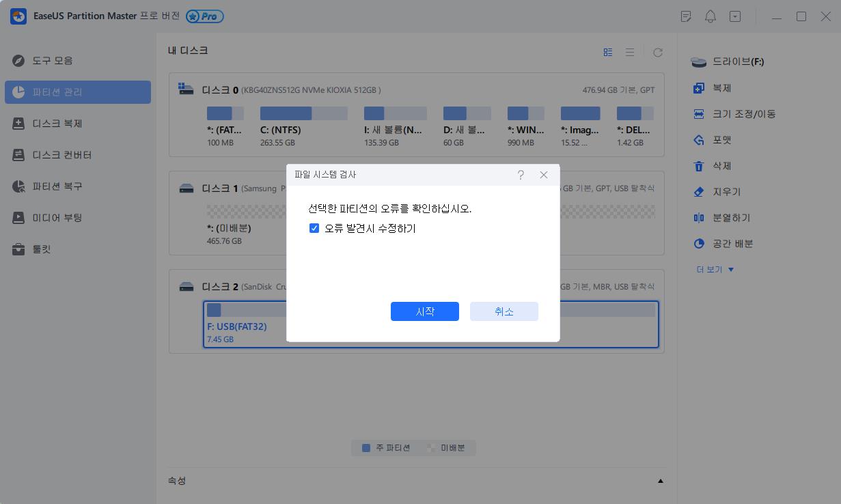841x504 pixels.
Task: Go to 파티션 복구 in sidebar
Action: 57,186
